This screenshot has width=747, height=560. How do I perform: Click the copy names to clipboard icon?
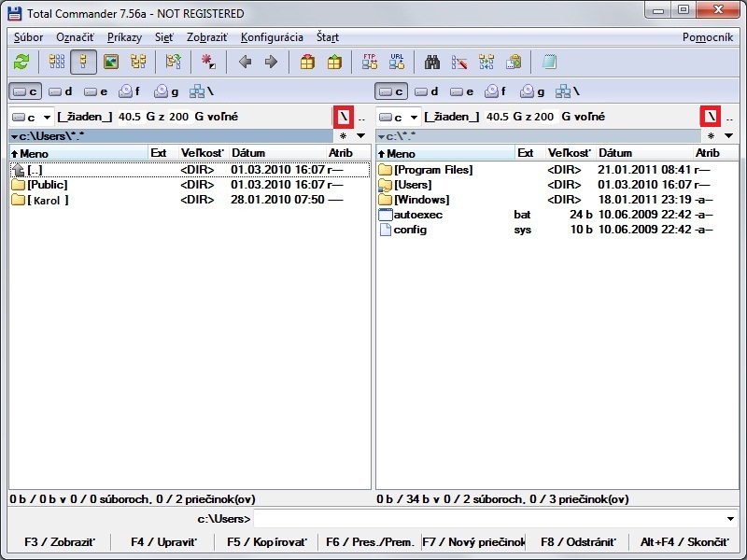pos(514,62)
